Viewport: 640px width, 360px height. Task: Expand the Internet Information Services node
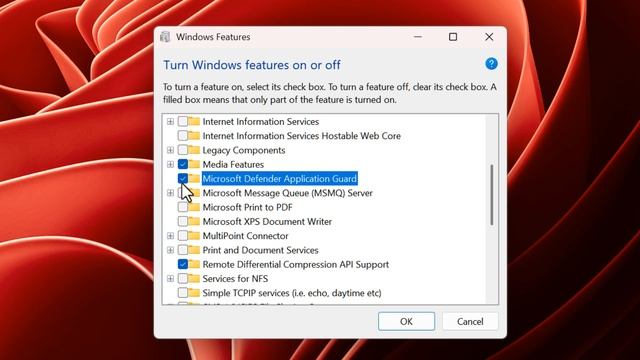[x=170, y=122]
